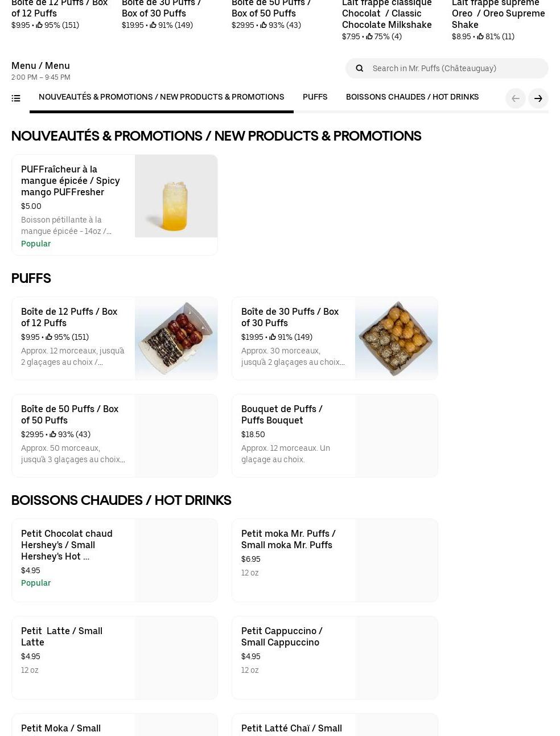
Task: Open Petit Cappuccino / Small Cappuccino
Action: tap(282, 636)
